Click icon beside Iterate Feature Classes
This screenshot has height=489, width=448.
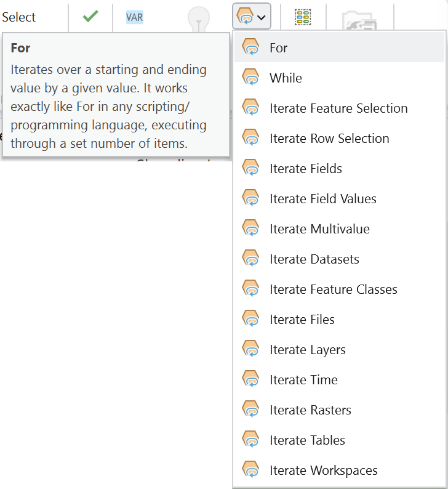251,288
